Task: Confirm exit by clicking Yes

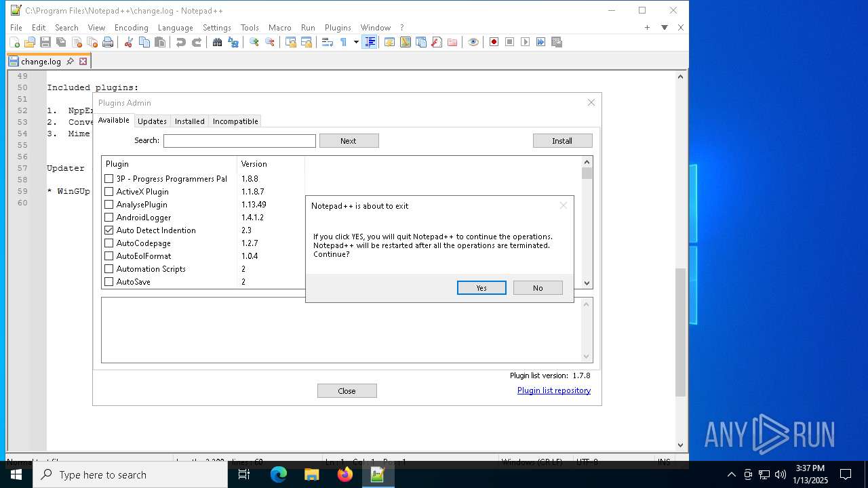Action: (x=481, y=288)
